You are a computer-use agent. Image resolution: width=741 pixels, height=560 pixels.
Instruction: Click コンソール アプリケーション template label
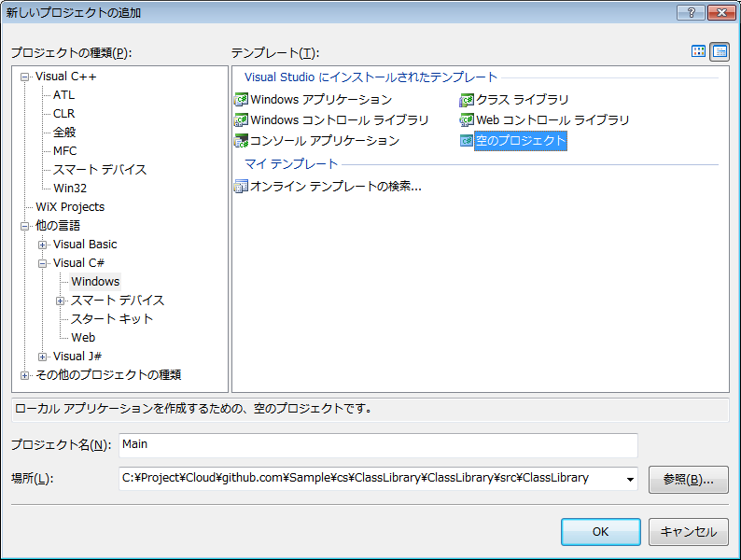coord(325,141)
